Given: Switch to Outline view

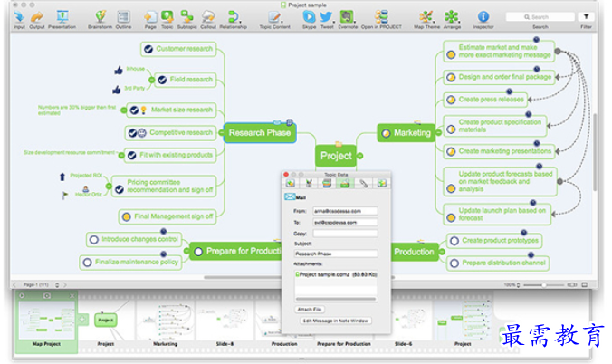Looking at the screenshot, I should point(123,20).
